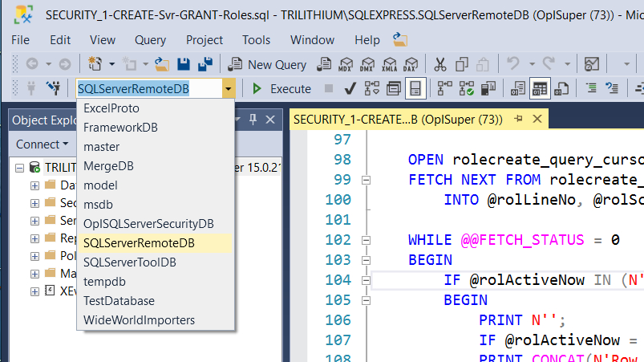Click the Parse checkmark icon

click(350, 89)
